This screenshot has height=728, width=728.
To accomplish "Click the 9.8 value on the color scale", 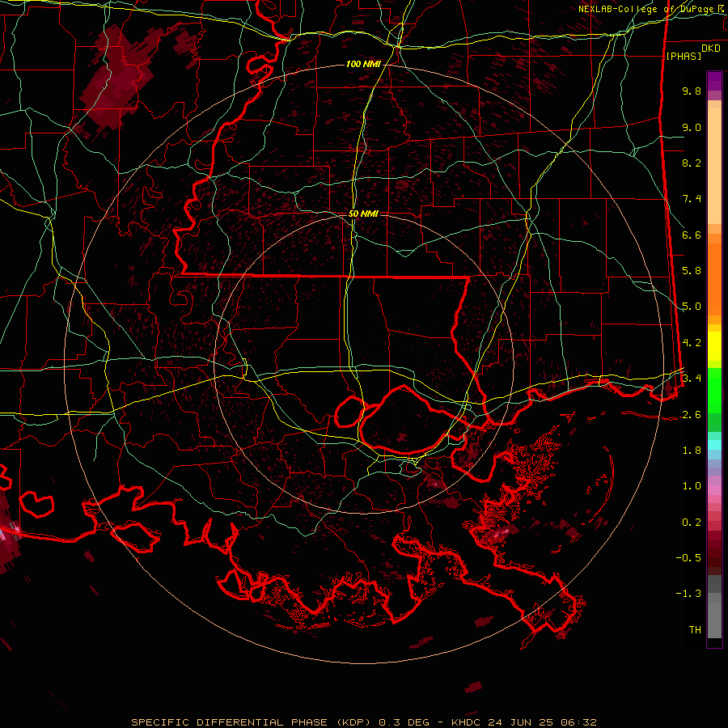I will click(x=692, y=91).
